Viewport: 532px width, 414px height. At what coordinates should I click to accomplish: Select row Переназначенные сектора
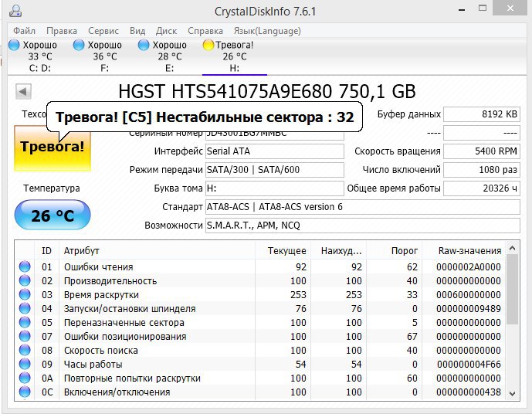pyautogui.click(x=260, y=323)
